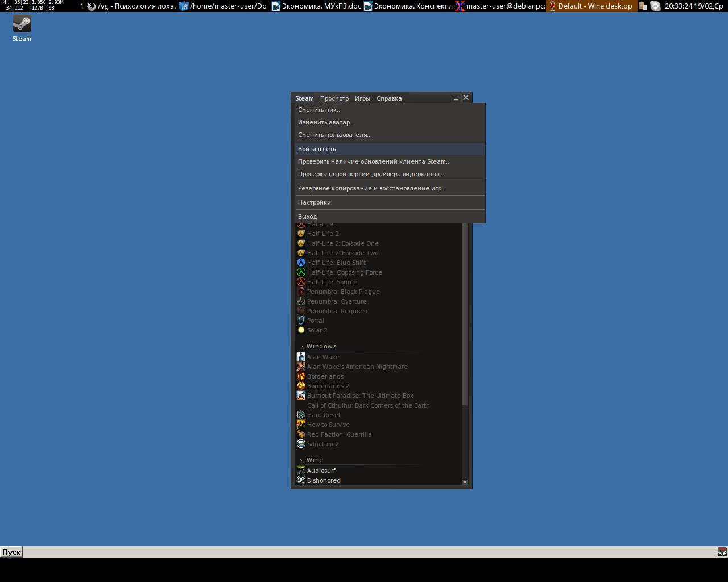Click the Steam tray icon in the taskbar

click(x=722, y=552)
